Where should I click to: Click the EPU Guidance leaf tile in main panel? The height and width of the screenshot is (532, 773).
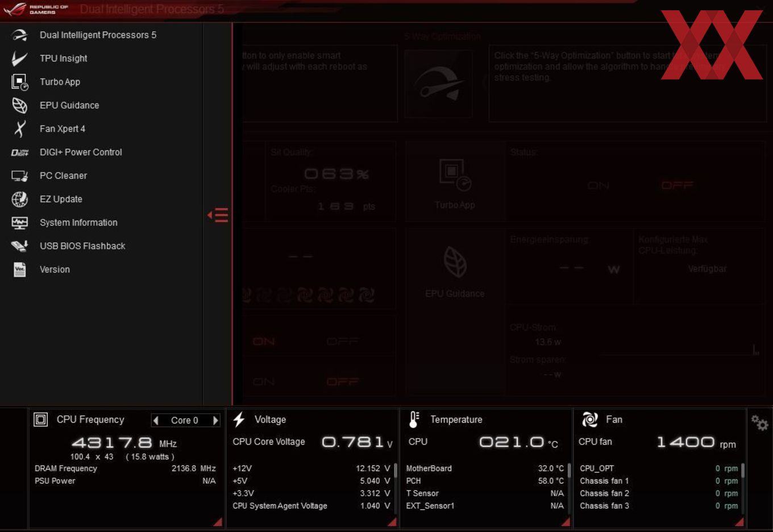point(455,262)
